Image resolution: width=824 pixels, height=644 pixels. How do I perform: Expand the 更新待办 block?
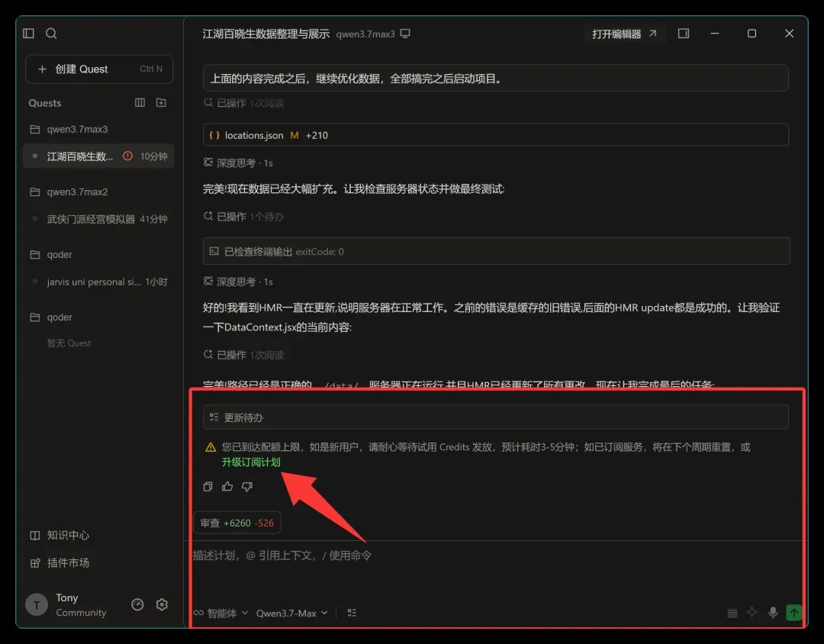click(496, 417)
